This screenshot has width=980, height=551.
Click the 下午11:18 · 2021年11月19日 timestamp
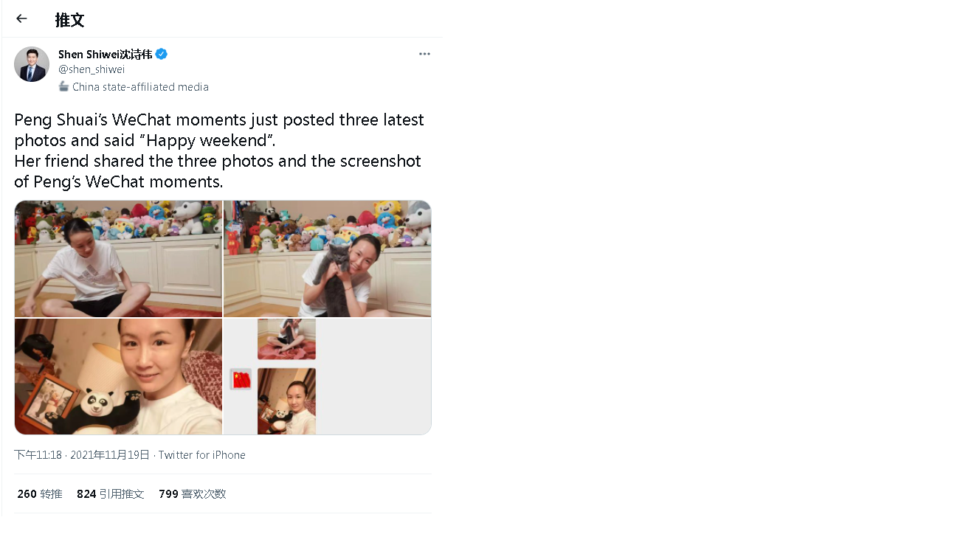[82, 455]
